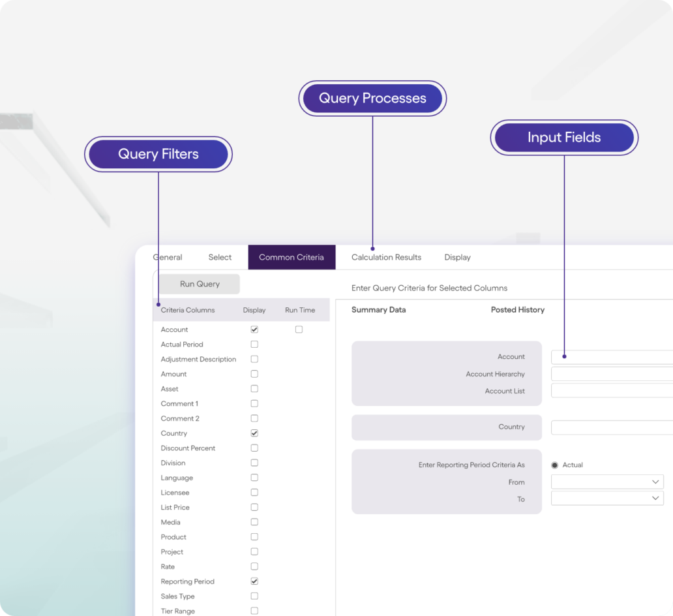
Task: Open the To period dropdown
Action: [x=607, y=499]
